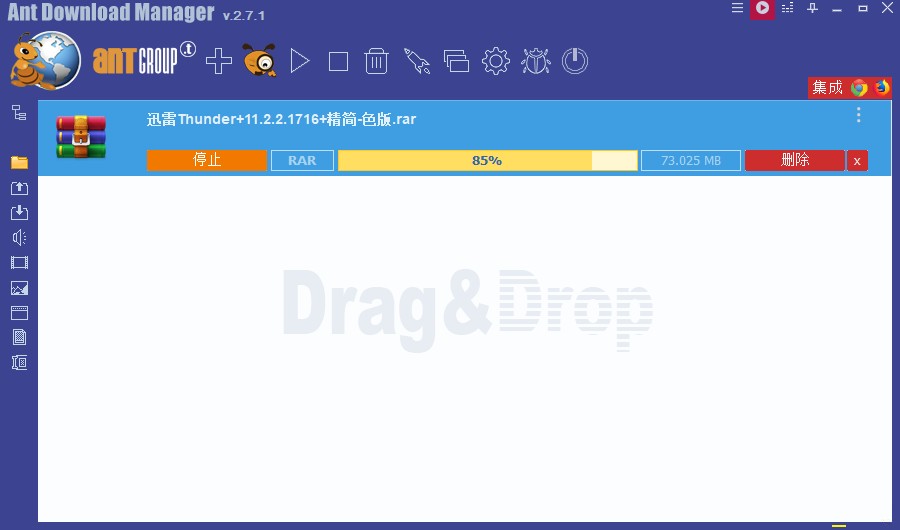The width and height of the screenshot is (900, 530).
Task: Stop downloads with the square icon
Action: pyautogui.click(x=338, y=61)
